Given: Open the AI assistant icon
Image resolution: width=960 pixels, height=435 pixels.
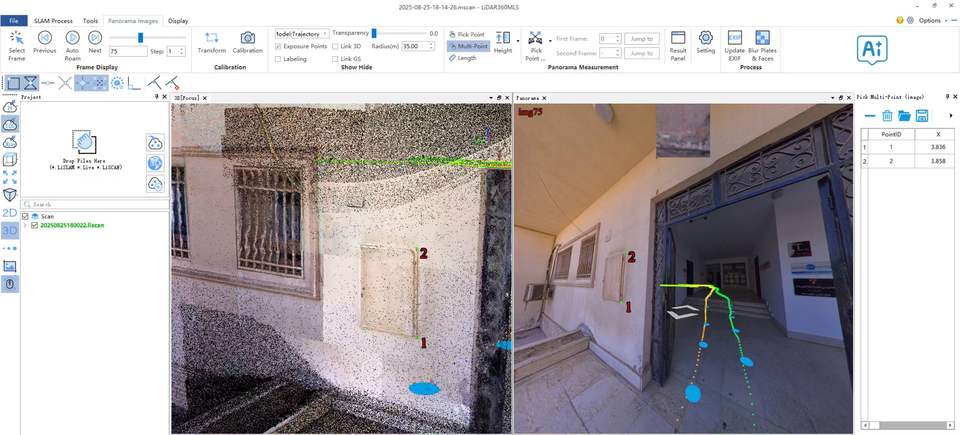Looking at the screenshot, I should [872, 48].
